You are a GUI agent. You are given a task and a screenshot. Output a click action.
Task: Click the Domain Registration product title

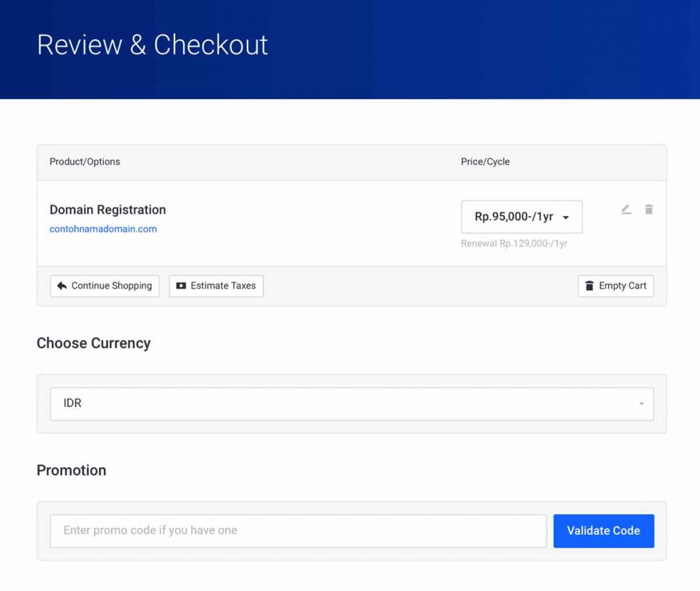[108, 210]
